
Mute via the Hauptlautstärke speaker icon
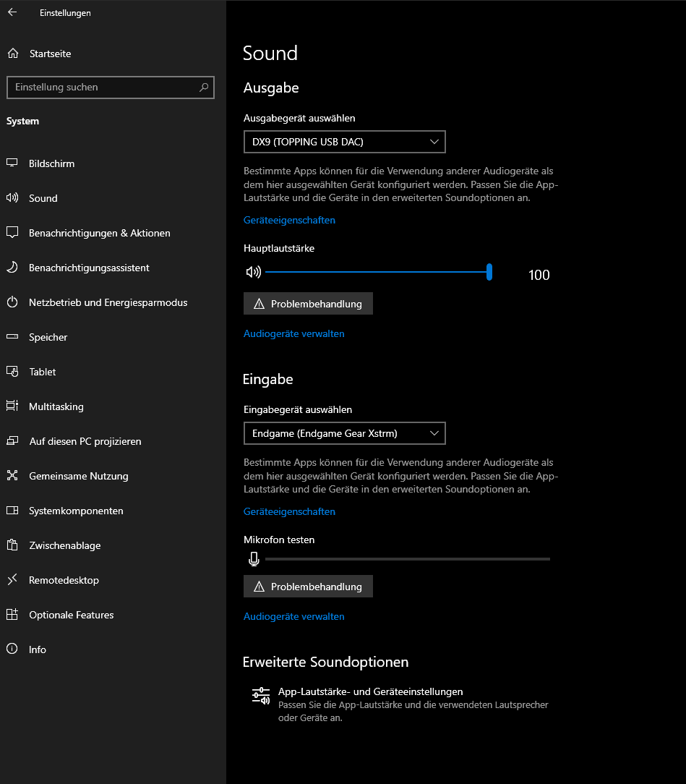(253, 272)
